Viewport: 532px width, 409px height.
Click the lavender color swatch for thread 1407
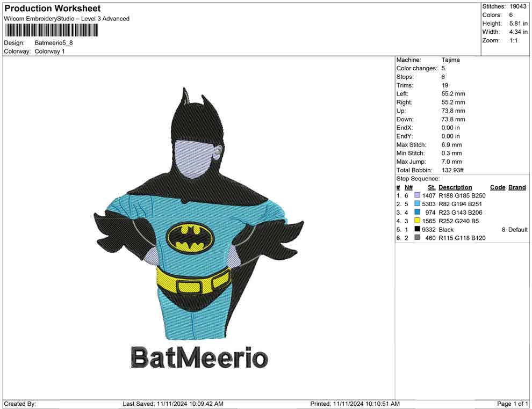[x=418, y=195]
